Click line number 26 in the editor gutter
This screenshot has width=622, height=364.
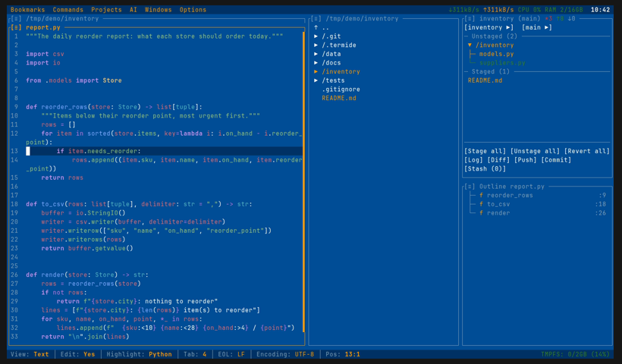click(x=14, y=275)
